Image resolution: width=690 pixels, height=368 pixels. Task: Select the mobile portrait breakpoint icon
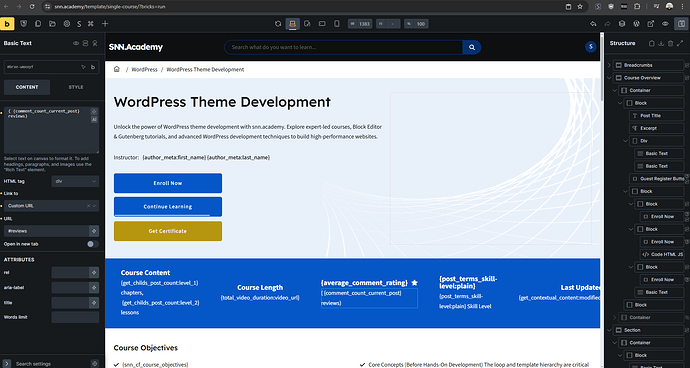pos(337,24)
